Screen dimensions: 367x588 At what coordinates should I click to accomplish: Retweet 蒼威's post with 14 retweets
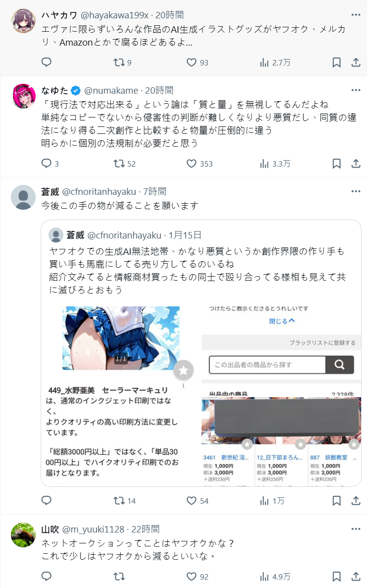125,501
